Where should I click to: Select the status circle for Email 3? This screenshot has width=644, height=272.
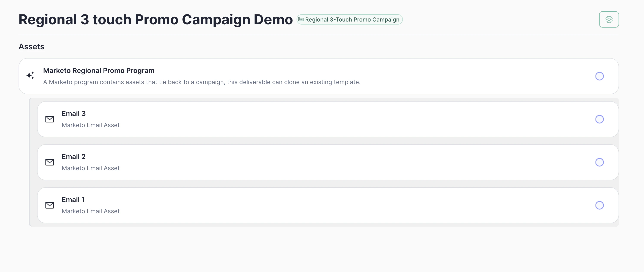600,119
